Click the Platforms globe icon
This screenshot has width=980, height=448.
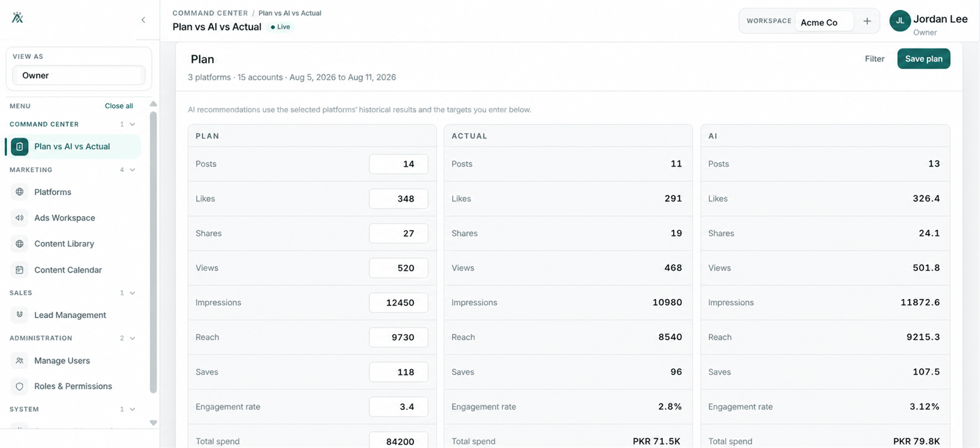(20, 192)
